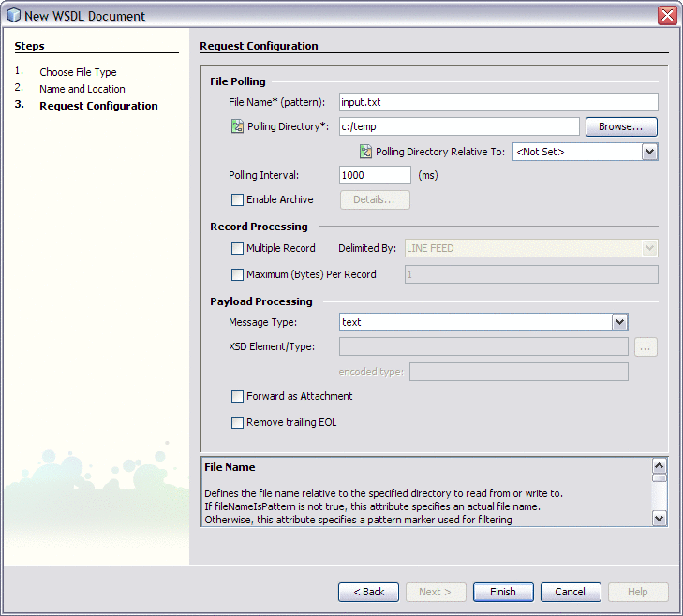Image resolution: width=683 pixels, height=616 pixels.
Task: Click into the Polling Directory field
Action: (x=459, y=126)
